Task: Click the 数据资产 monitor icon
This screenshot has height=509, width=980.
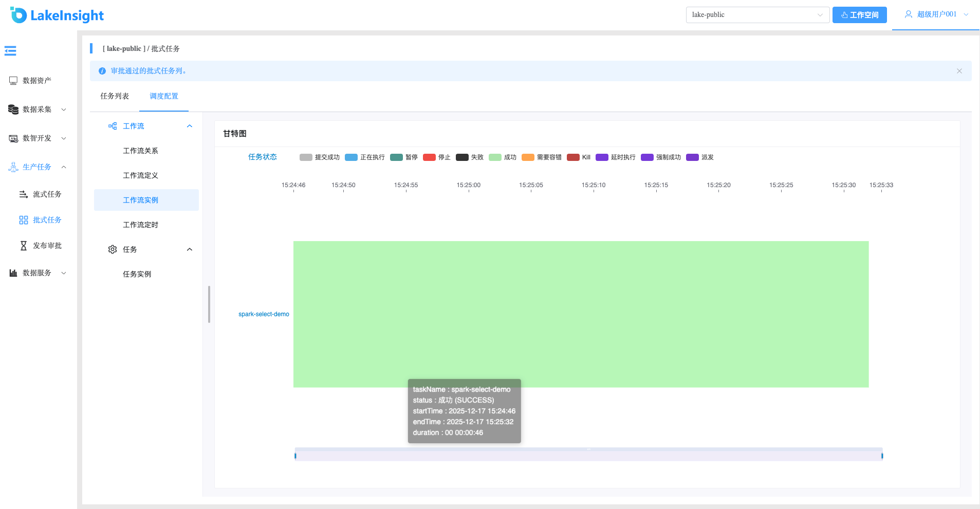Action: click(x=13, y=81)
